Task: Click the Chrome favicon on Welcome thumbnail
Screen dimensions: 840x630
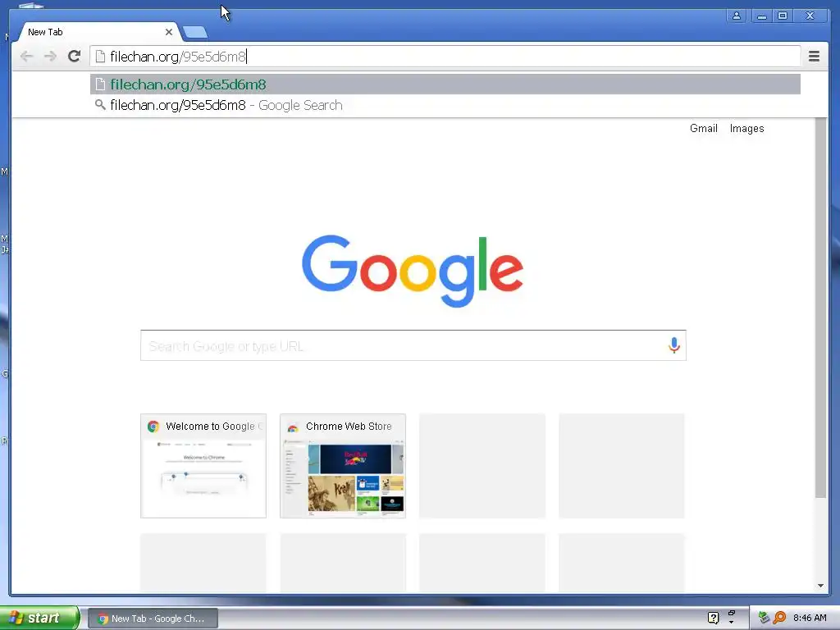Action: coord(153,427)
